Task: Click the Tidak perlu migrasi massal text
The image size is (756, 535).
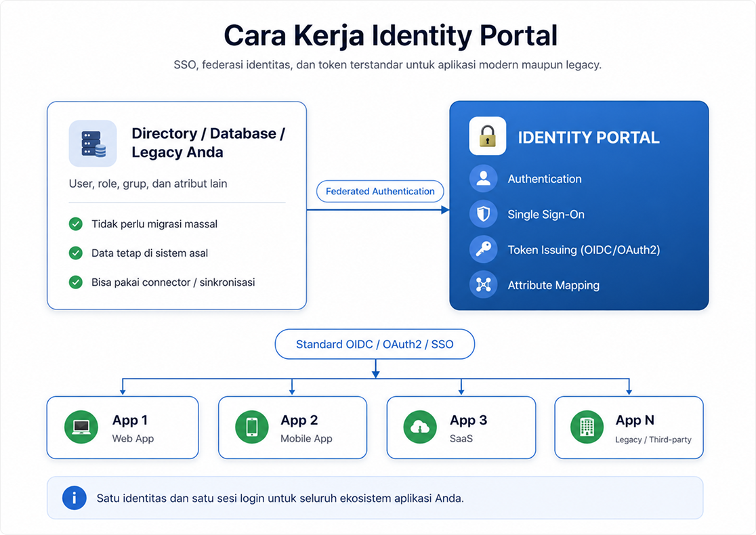Action: point(154,224)
